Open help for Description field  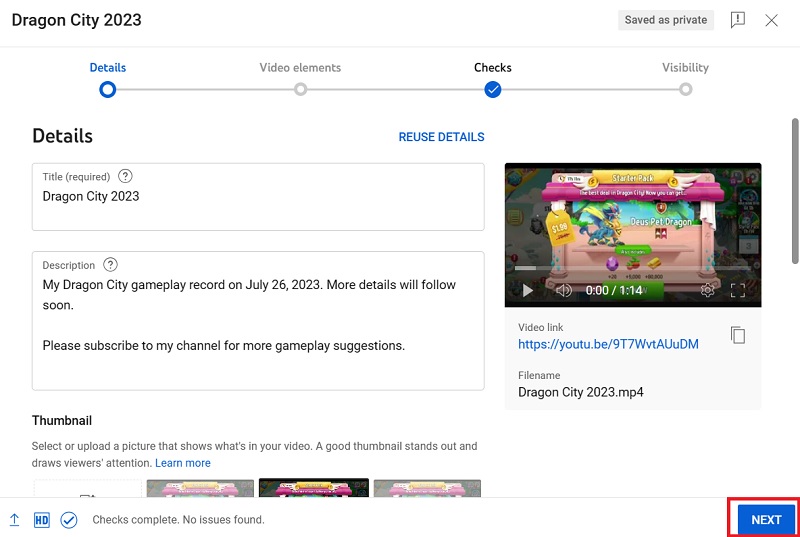pyautogui.click(x=110, y=265)
